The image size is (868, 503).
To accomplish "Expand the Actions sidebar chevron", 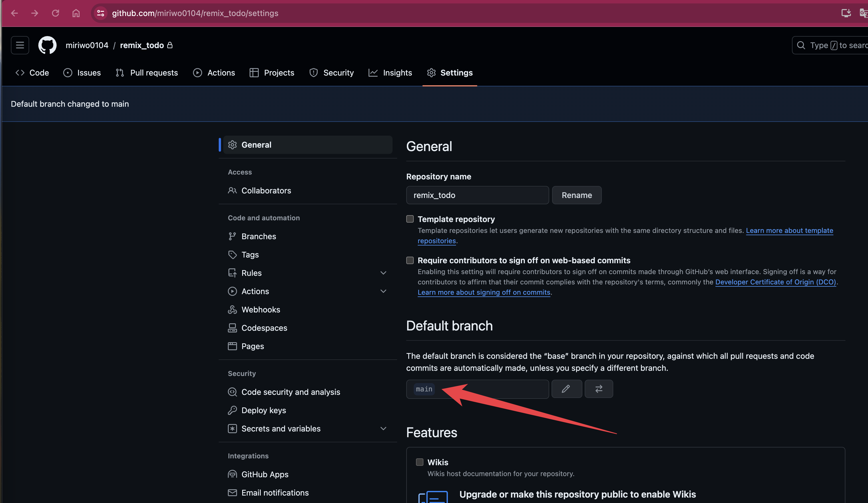I will tap(383, 291).
